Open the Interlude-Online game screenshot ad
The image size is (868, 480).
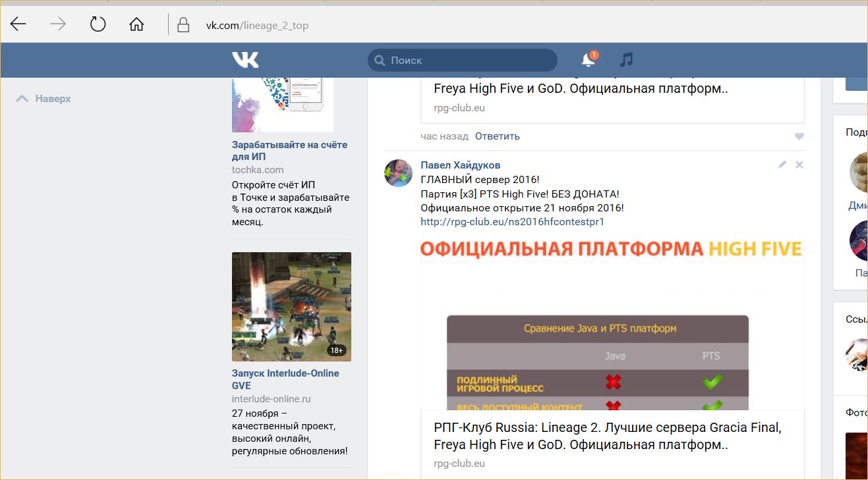(291, 307)
